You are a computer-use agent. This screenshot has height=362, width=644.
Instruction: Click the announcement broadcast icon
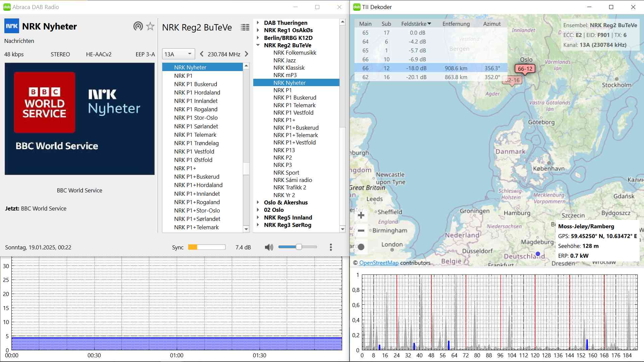(138, 26)
